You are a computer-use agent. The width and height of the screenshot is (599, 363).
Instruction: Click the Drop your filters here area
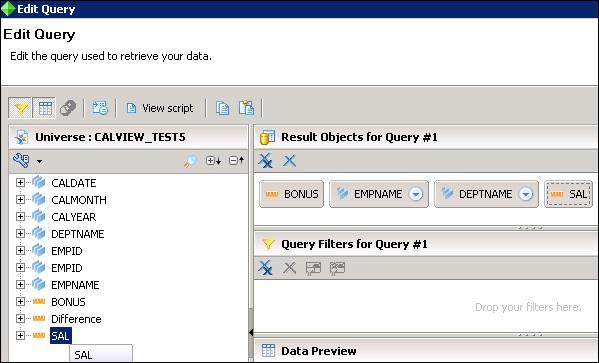[x=528, y=307]
